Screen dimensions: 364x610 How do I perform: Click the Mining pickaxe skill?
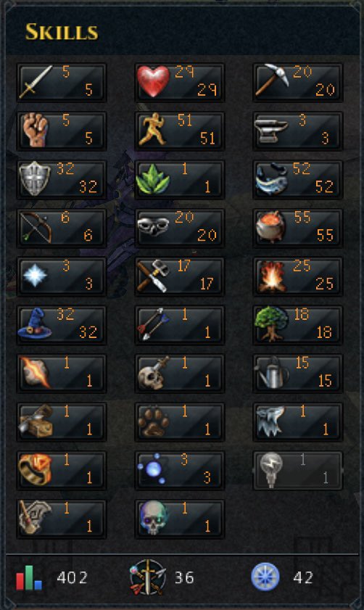298,82
